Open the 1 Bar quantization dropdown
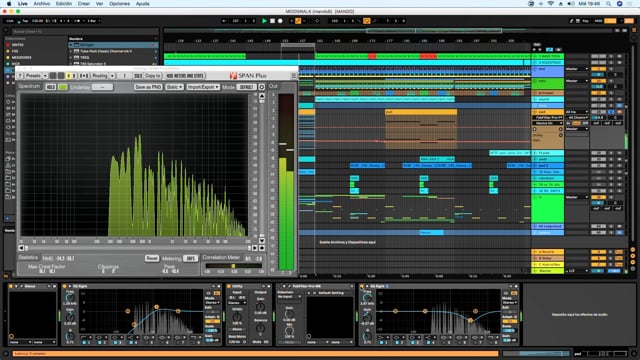 coord(94,21)
